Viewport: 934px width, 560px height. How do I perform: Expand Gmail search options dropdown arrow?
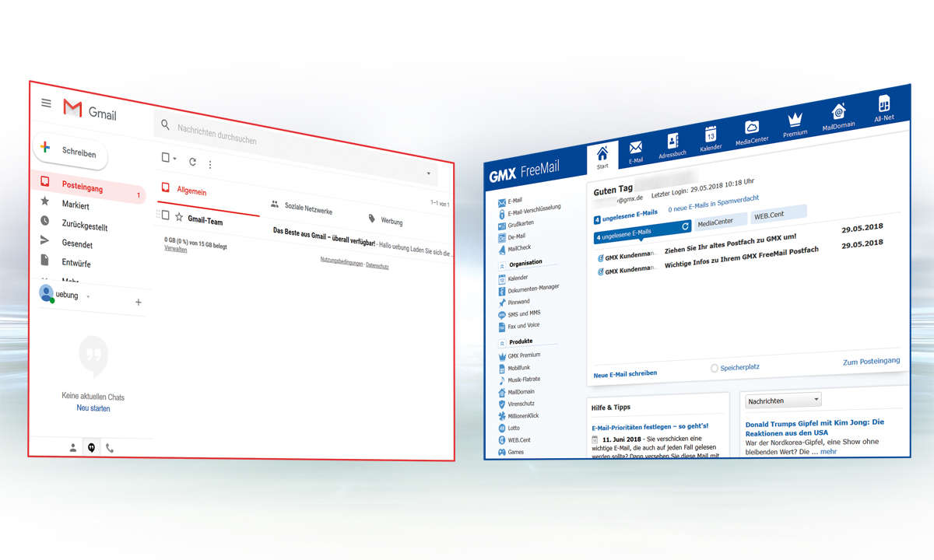(429, 173)
